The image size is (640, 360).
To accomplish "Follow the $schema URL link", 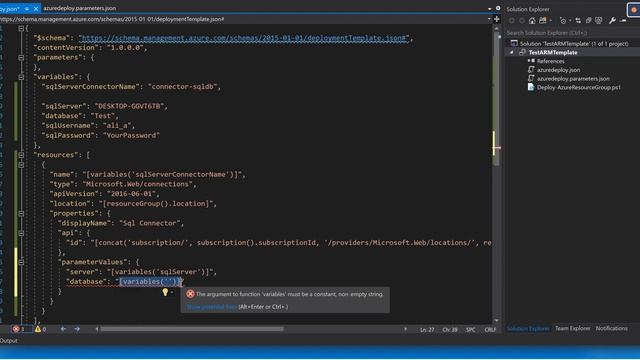I will pyautogui.click(x=244, y=38).
